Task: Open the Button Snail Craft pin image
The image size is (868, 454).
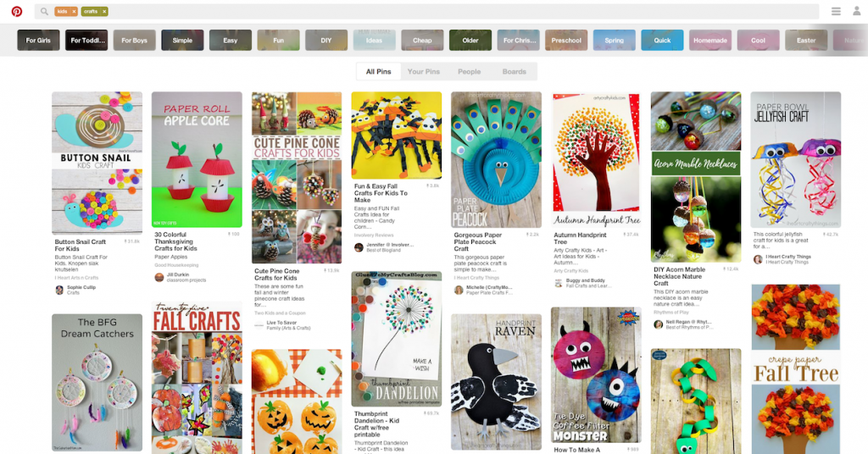Action: point(97,163)
